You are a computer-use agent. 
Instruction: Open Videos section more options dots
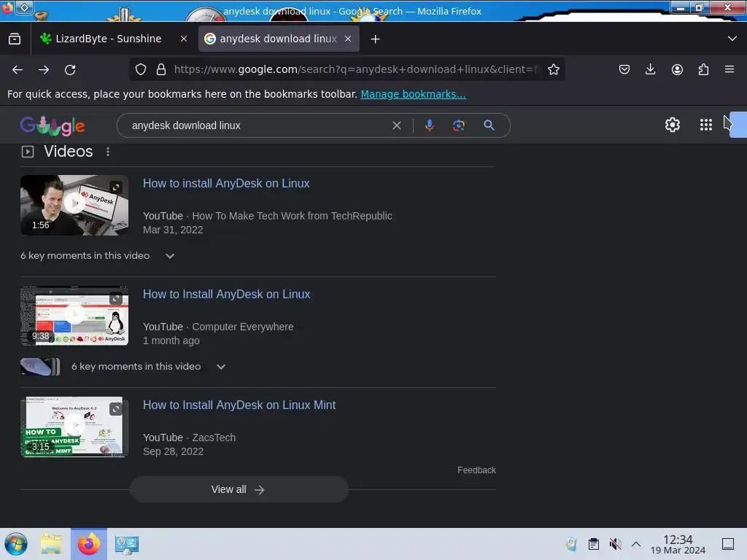point(108,152)
